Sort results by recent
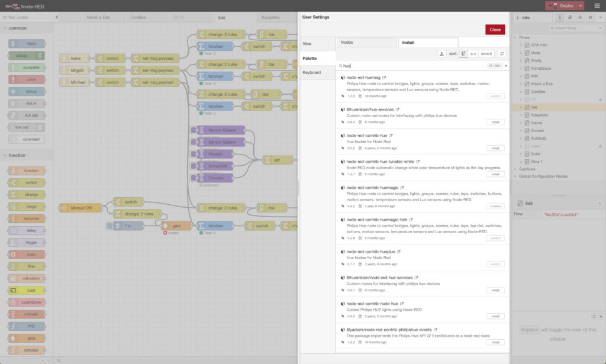 coord(486,54)
